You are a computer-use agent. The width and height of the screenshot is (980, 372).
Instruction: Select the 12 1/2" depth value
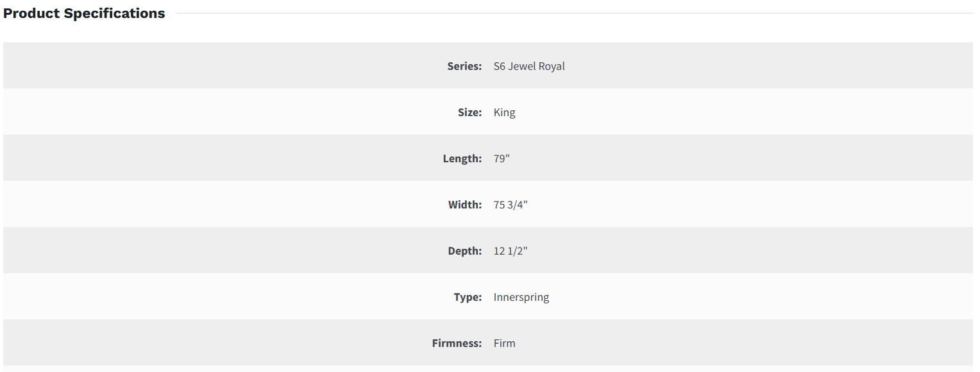coord(511,251)
